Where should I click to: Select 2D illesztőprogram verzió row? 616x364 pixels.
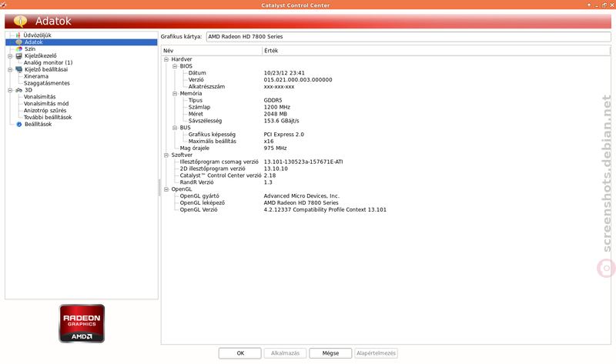tap(386, 169)
